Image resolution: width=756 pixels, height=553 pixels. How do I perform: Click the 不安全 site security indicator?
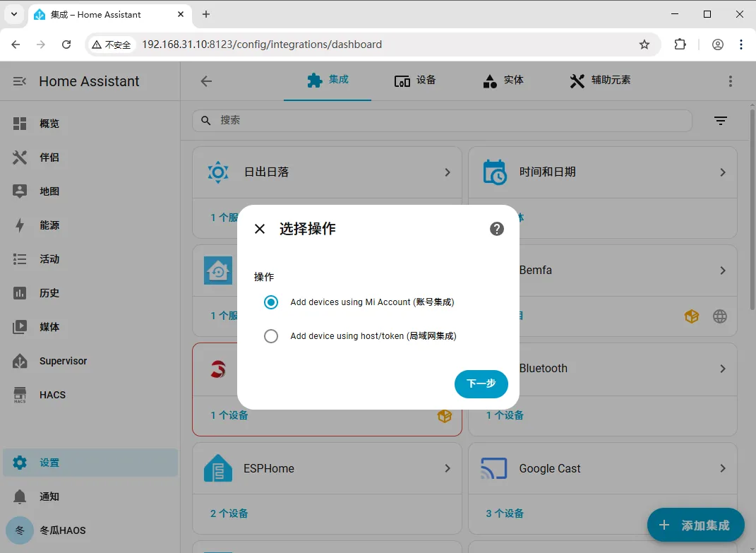112,44
